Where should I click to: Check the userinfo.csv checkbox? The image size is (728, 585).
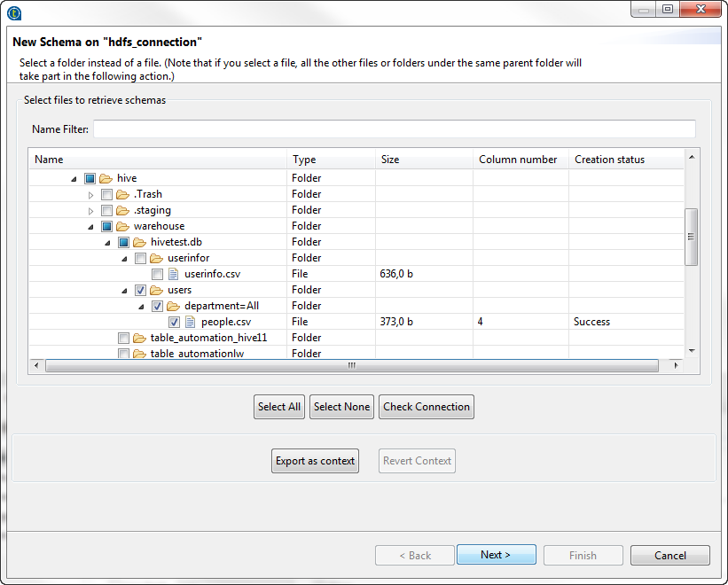coord(157,274)
